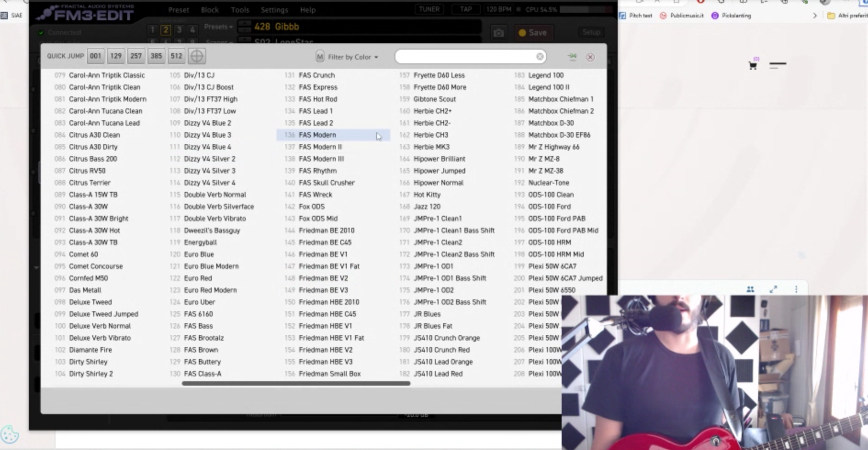Select amp 159 Gibtone Scout
This screenshot has height=450, width=868.
[x=428, y=99]
